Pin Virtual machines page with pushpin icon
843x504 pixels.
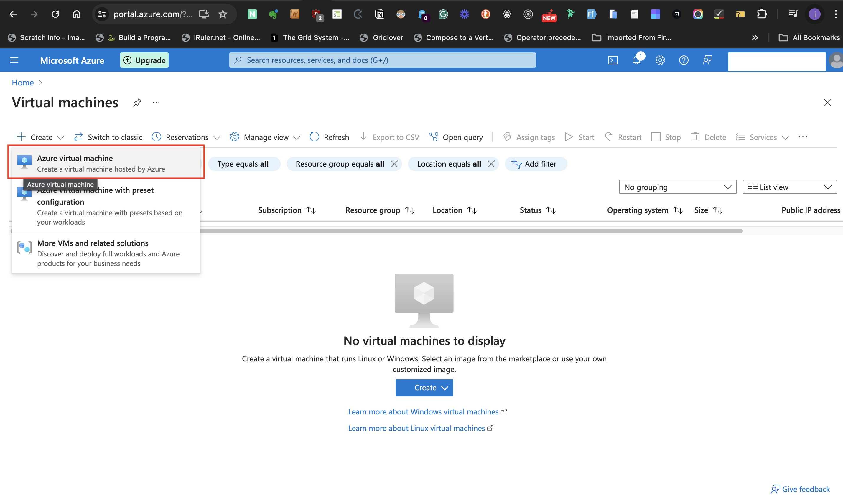137,102
